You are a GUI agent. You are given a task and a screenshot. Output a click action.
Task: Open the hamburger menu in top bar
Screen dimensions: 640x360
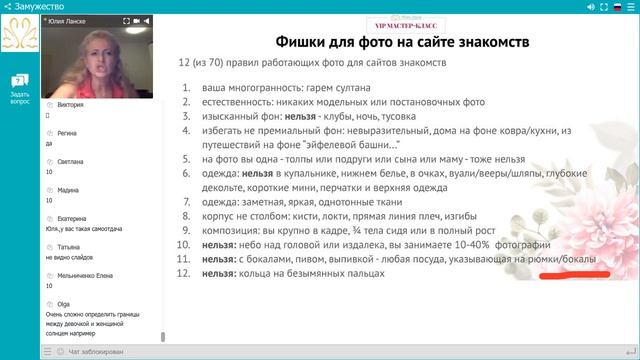631,7
